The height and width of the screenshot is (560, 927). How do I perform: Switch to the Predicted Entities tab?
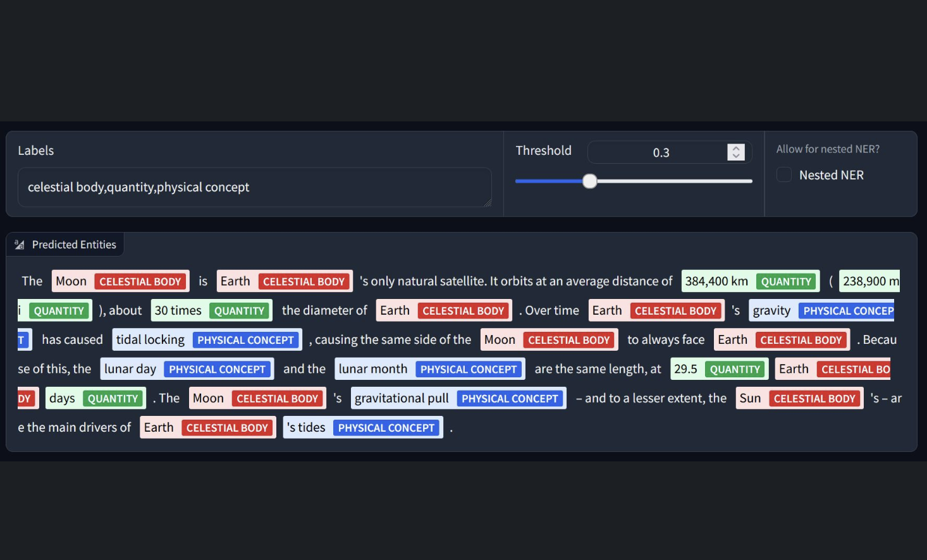[x=65, y=244]
